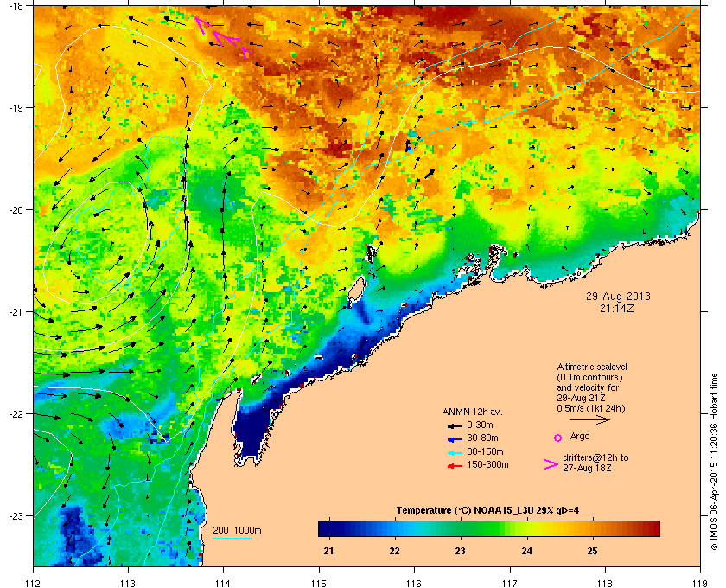726x588 pixels.
Task: Click the magenta drifter arrowhead legend symbol
Action: (x=551, y=464)
